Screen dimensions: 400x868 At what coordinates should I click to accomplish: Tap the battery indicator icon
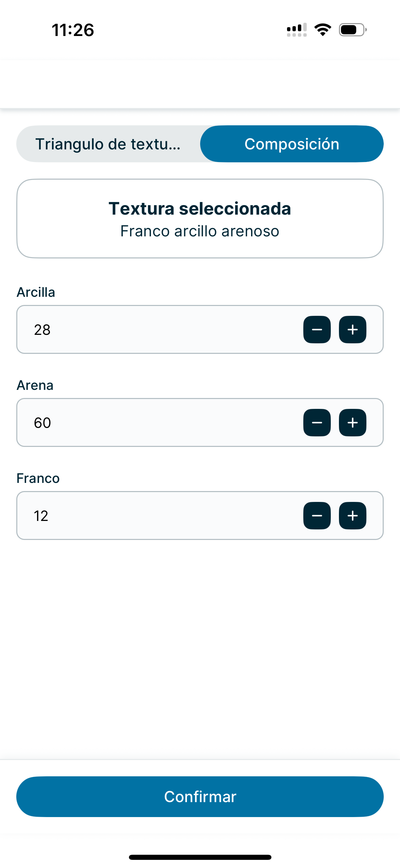pos(353,30)
